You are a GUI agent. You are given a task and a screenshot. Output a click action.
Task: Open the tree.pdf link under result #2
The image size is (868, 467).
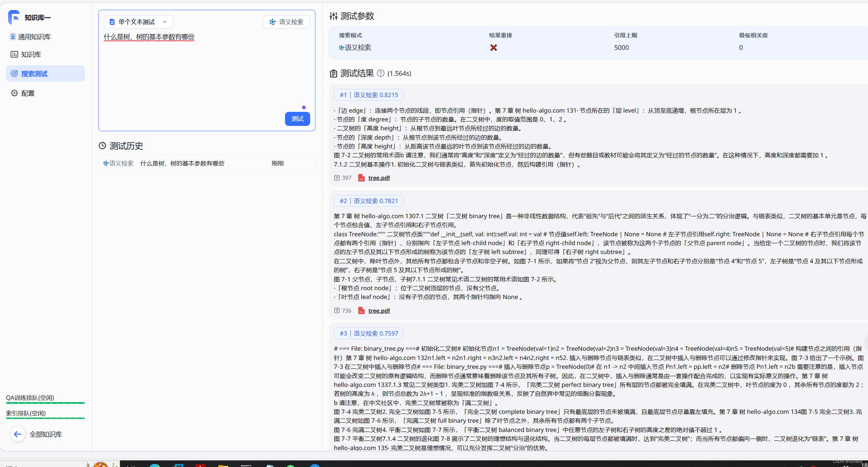coord(379,310)
